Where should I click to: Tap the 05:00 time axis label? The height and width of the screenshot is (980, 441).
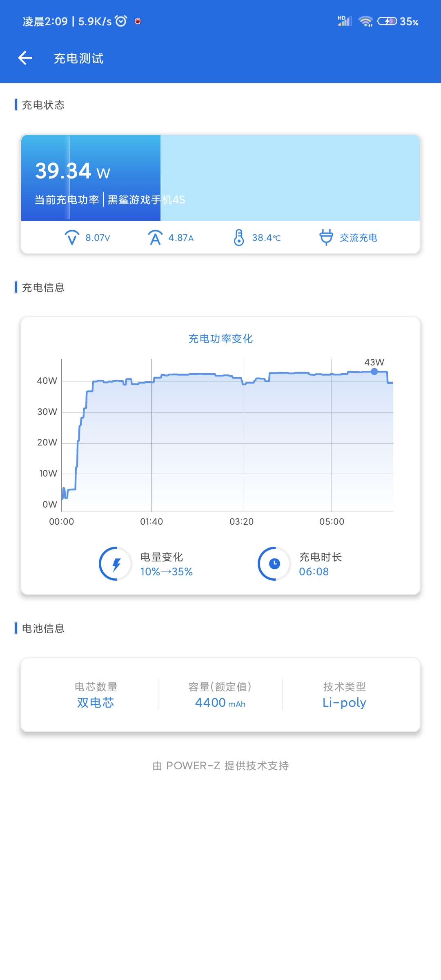pyautogui.click(x=332, y=521)
